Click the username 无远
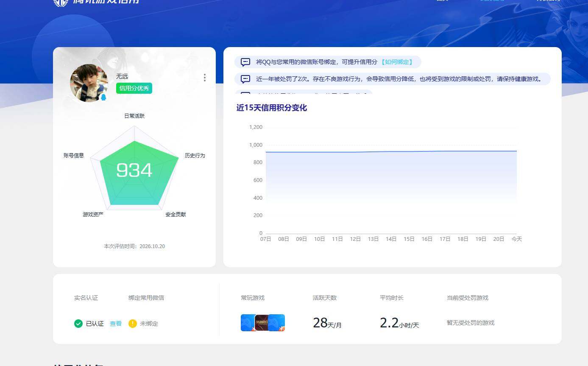 click(x=122, y=76)
